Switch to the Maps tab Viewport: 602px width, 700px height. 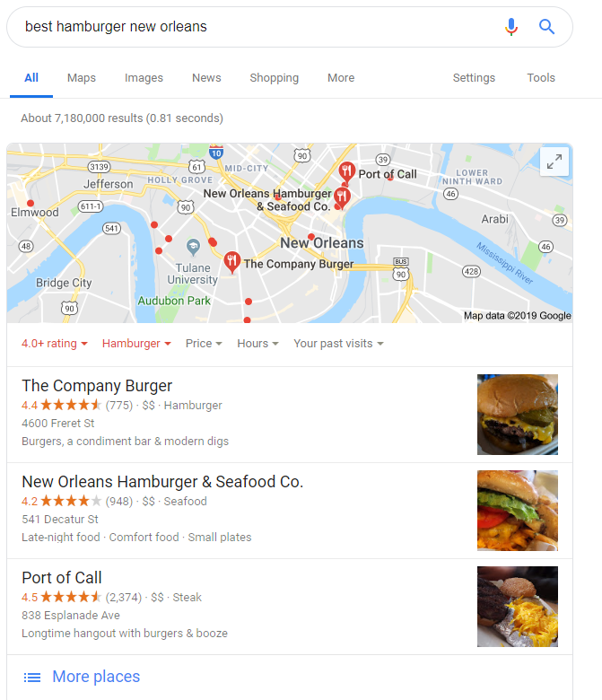[82, 78]
